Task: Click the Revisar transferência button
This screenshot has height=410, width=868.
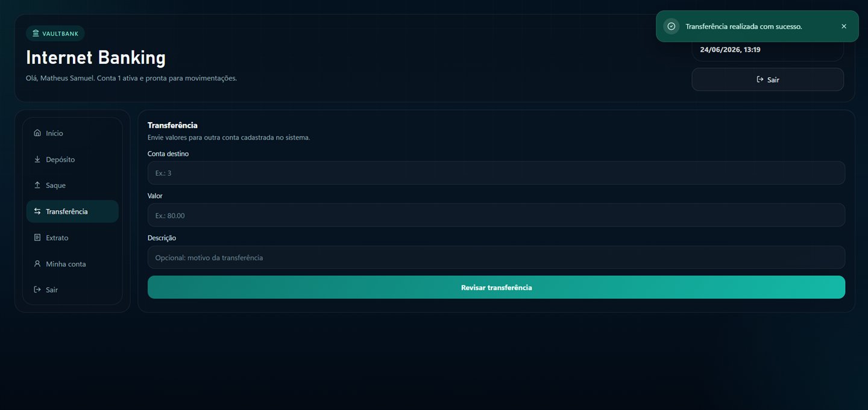Action: (x=496, y=287)
